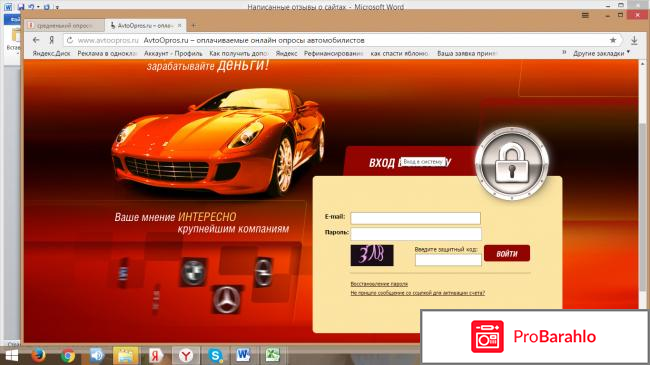Viewport: 650px width, 365px height.
Task: Click into the Пароль input field
Action: (416, 234)
